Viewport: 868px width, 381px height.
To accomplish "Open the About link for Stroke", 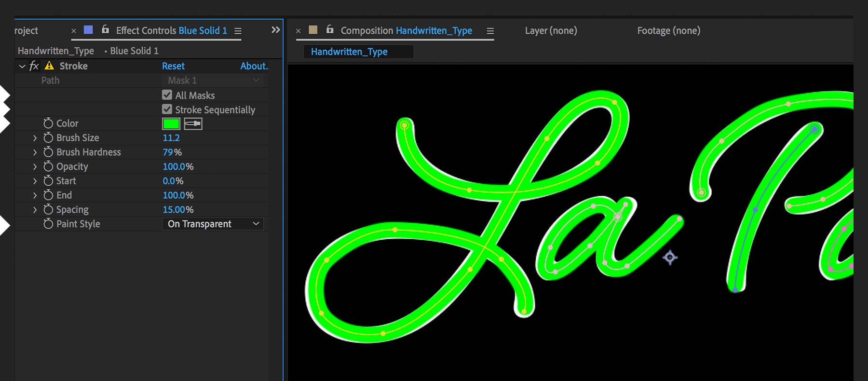I will pyautogui.click(x=254, y=66).
